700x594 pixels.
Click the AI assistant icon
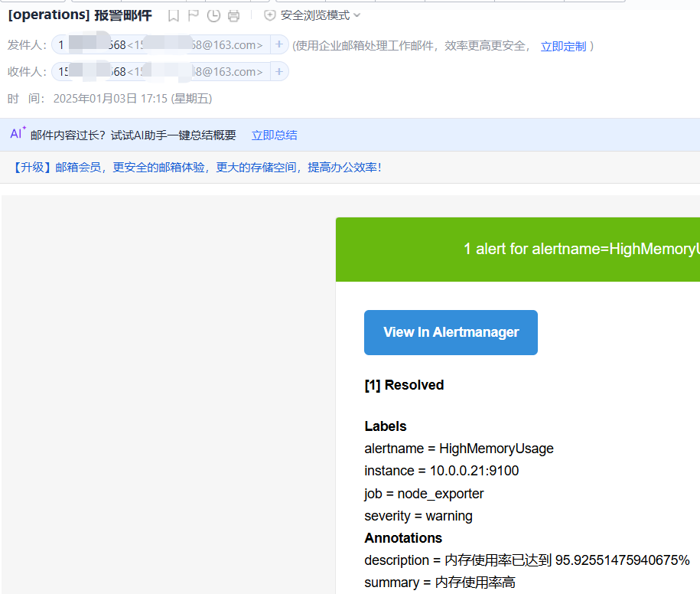(18, 134)
